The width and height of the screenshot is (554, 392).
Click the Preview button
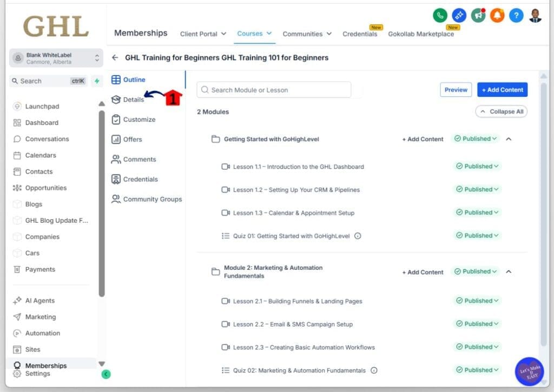(x=456, y=90)
